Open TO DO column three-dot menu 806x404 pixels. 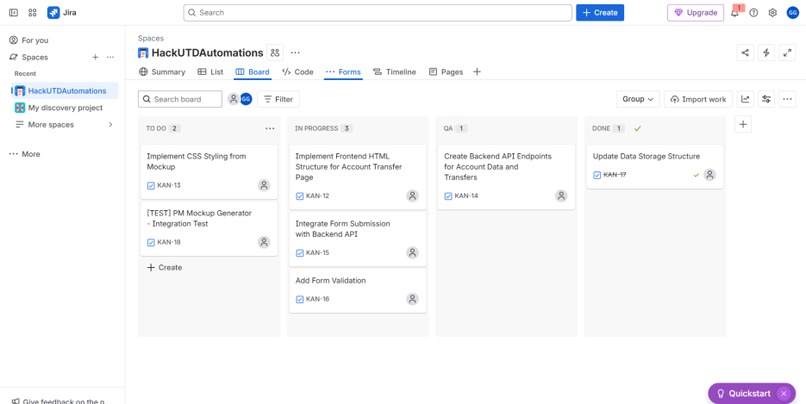tap(270, 128)
